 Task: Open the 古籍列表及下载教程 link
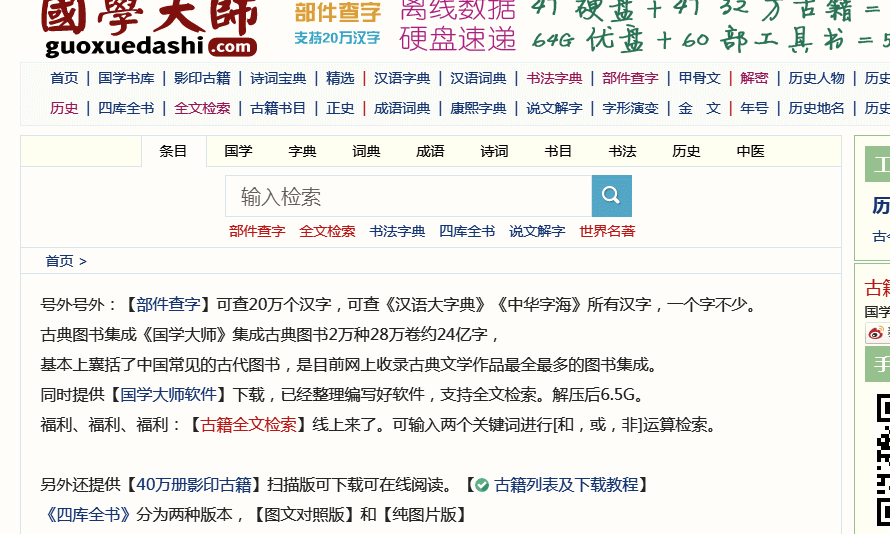566,485
